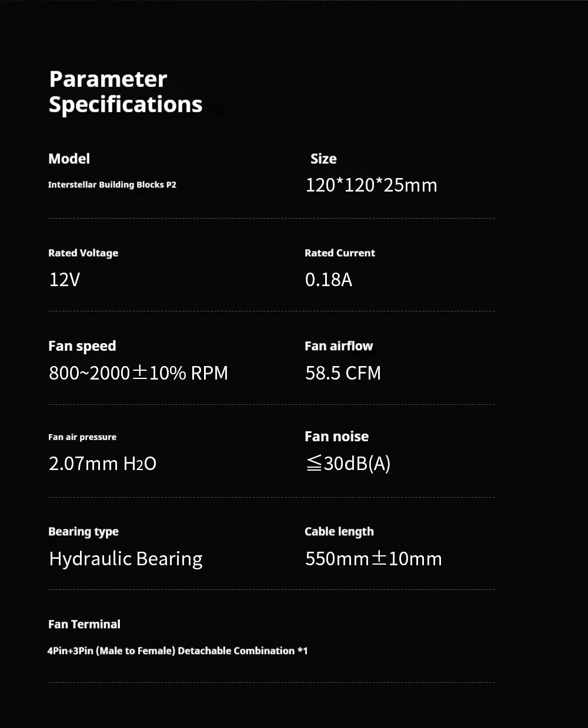The image size is (588, 728).
Task: Select the Fan air pressure label
Action: click(82, 437)
